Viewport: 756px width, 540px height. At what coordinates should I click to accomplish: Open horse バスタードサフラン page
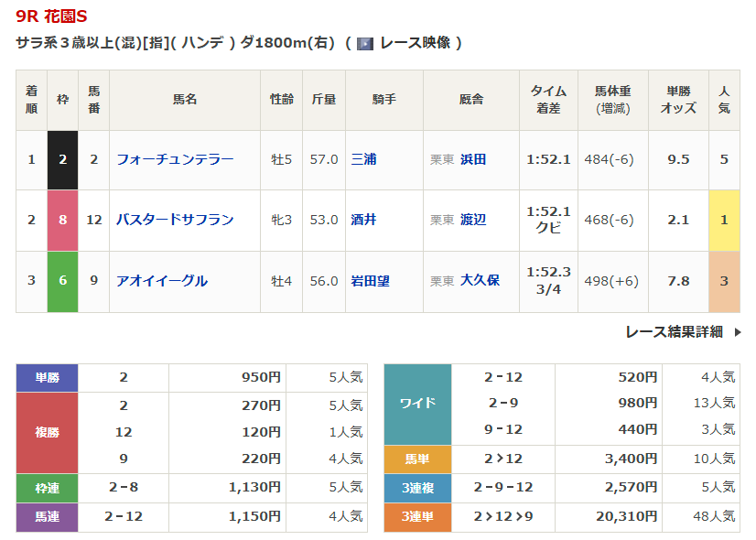pos(175,220)
